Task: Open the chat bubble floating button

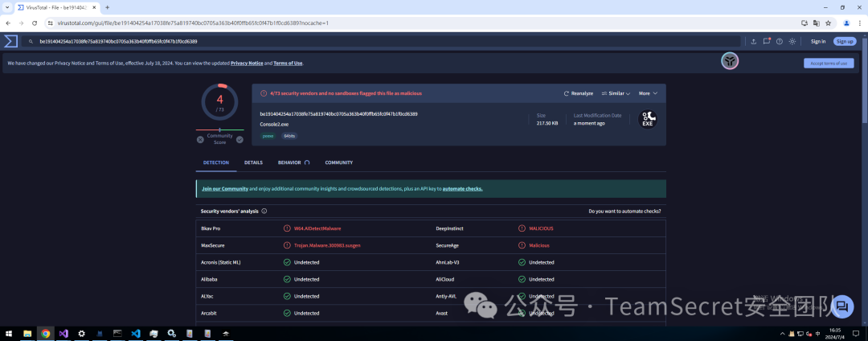Action: pyautogui.click(x=843, y=306)
